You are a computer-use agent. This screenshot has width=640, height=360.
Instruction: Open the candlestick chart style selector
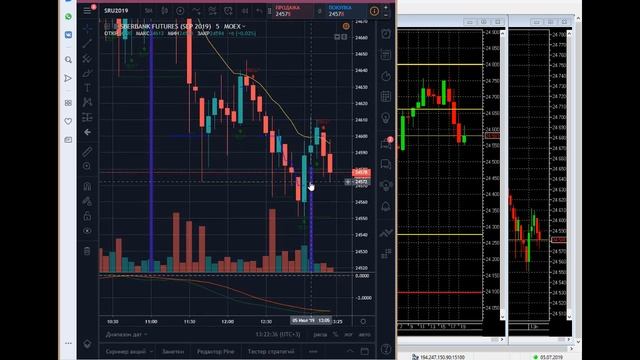[164, 11]
